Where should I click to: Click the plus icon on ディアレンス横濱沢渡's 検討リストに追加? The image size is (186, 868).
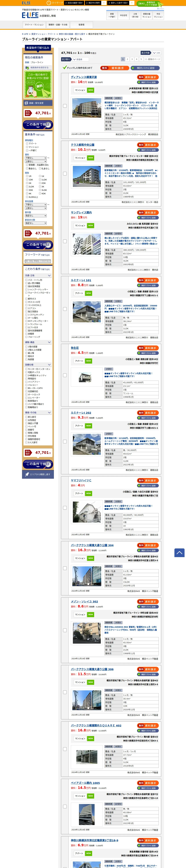point(139,82)
